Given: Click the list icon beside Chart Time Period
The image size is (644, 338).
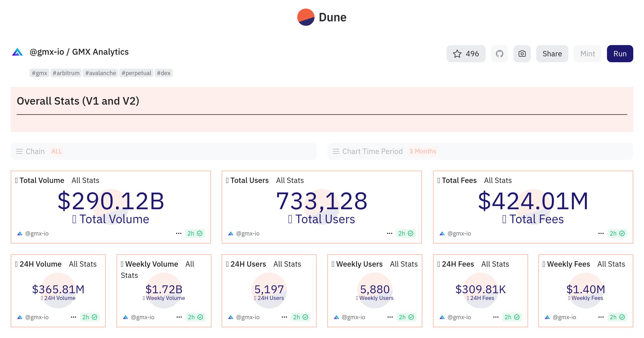Looking at the screenshot, I should tap(336, 151).
